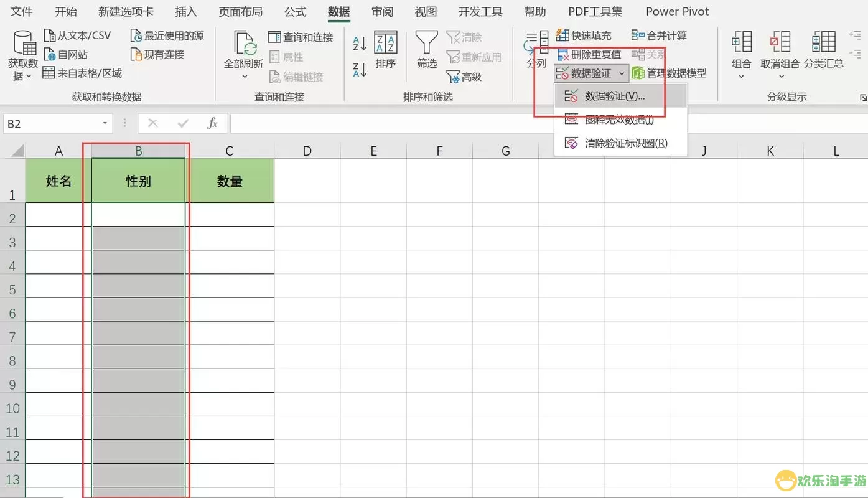Click the fx insert function icon
Screen dimensions: 868x498
pyautogui.click(x=212, y=123)
